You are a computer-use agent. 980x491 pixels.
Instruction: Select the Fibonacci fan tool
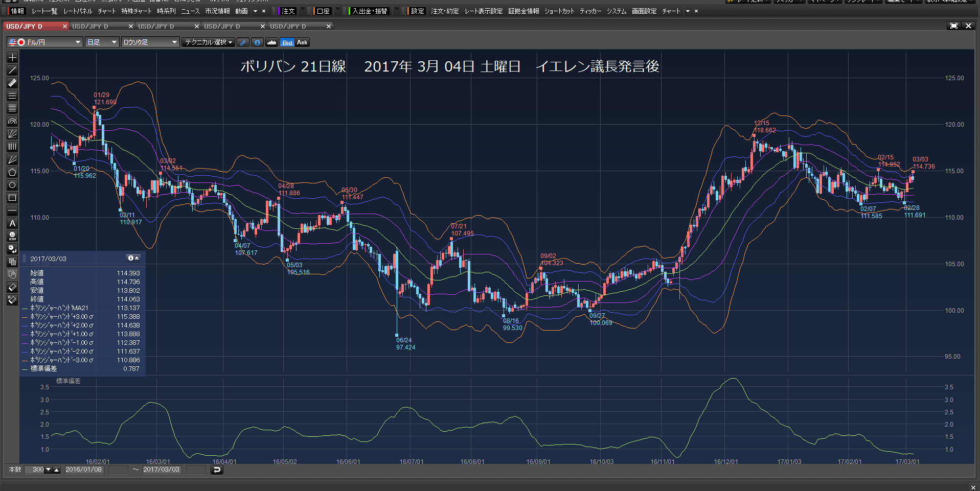coord(12,134)
